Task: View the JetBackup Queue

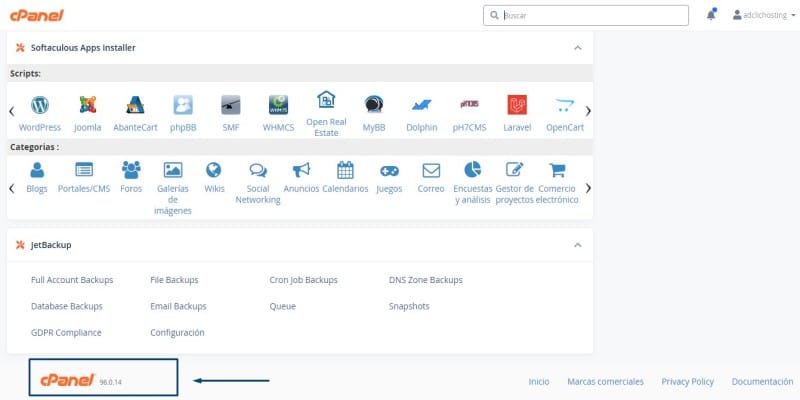Action: pos(283,306)
